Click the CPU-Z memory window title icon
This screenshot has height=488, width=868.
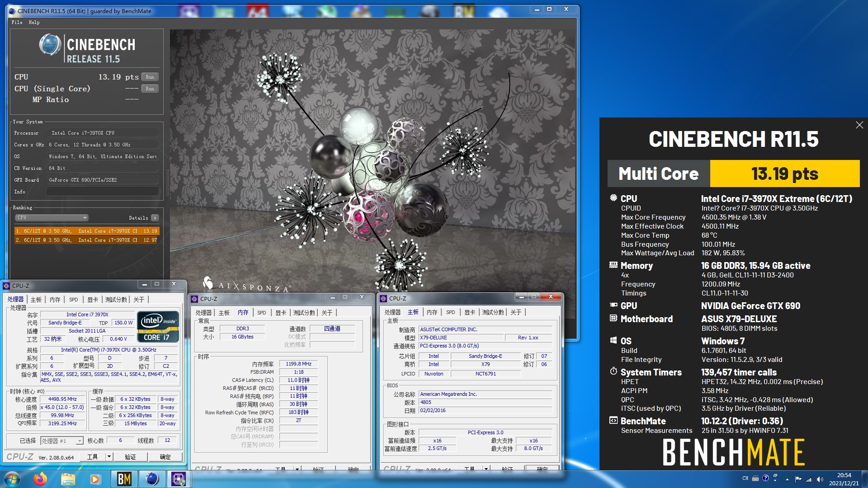194,299
